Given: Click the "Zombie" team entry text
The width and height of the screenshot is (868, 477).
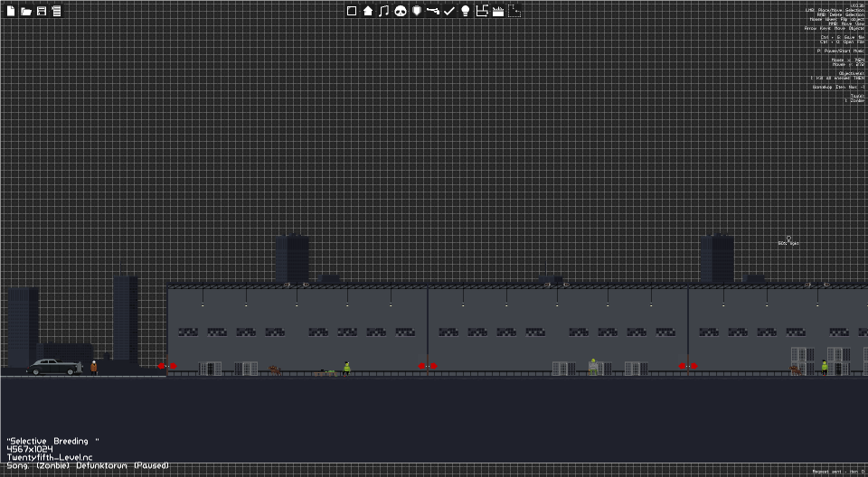Looking at the screenshot, I should (x=854, y=100).
